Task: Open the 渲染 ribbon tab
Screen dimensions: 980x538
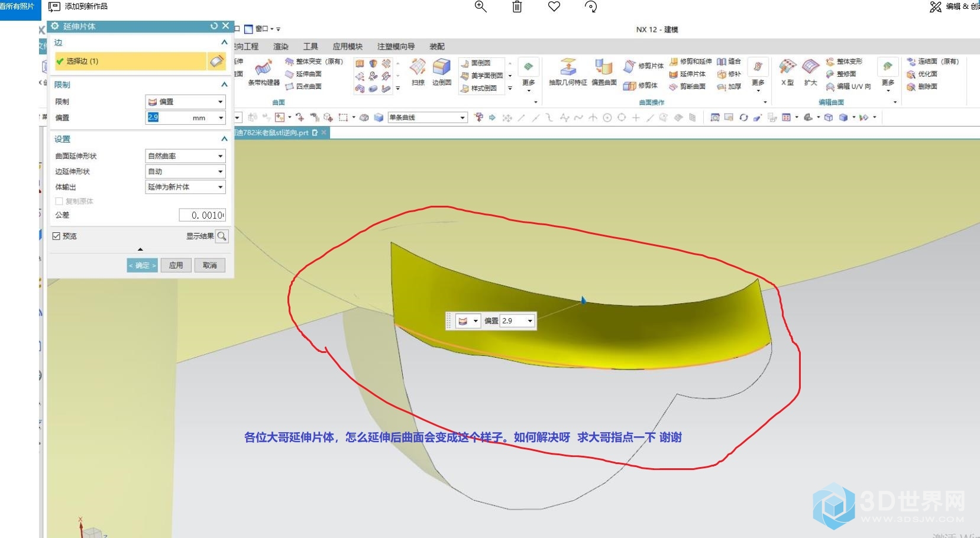Action: [281, 47]
